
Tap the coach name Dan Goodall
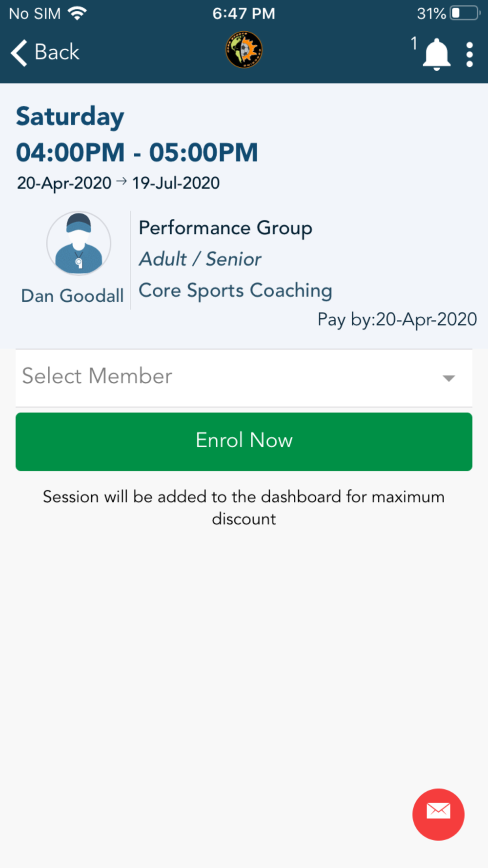(x=72, y=296)
